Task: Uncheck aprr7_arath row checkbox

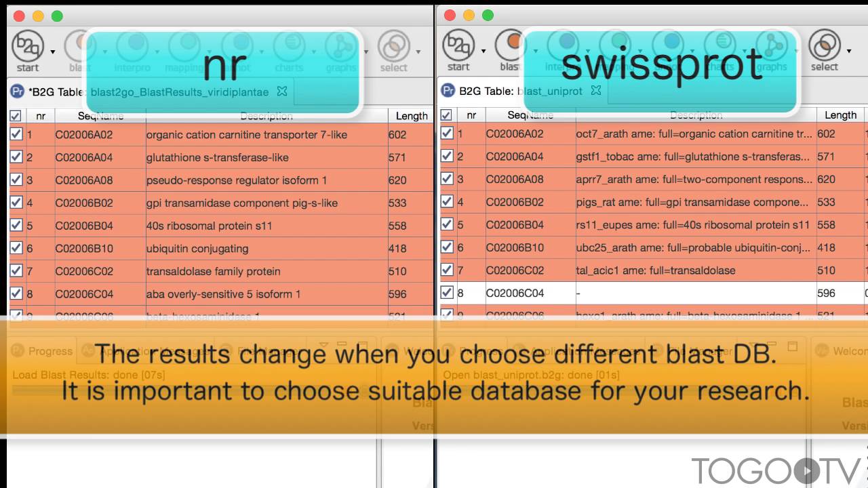Action: [x=447, y=179]
